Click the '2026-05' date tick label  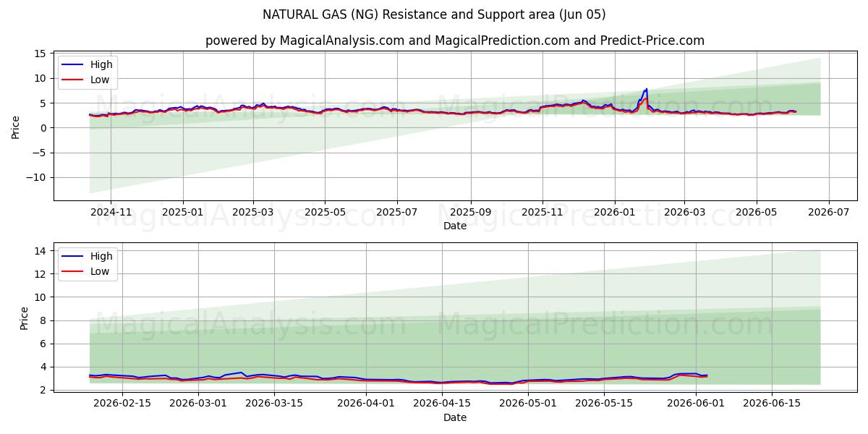(757, 213)
